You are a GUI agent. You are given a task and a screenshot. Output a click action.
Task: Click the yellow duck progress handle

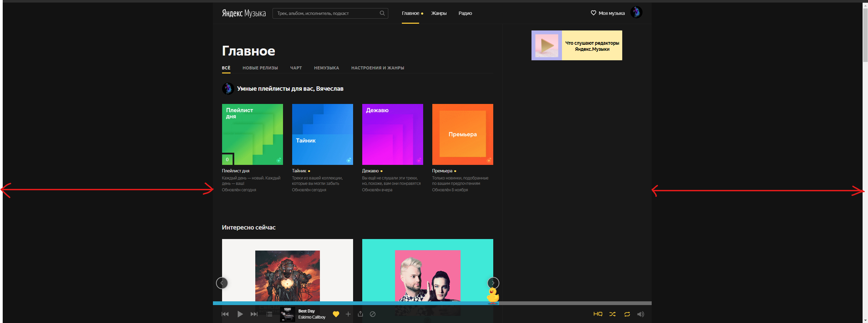click(493, 295)
